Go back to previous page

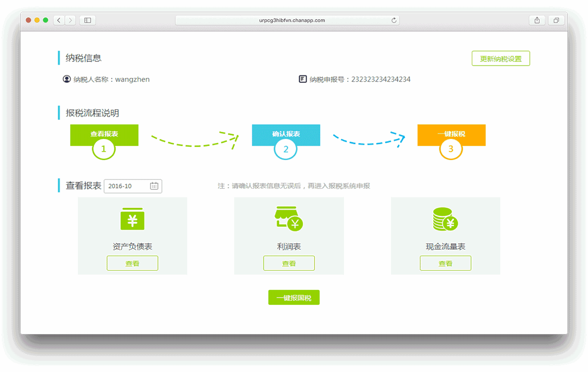59,20
